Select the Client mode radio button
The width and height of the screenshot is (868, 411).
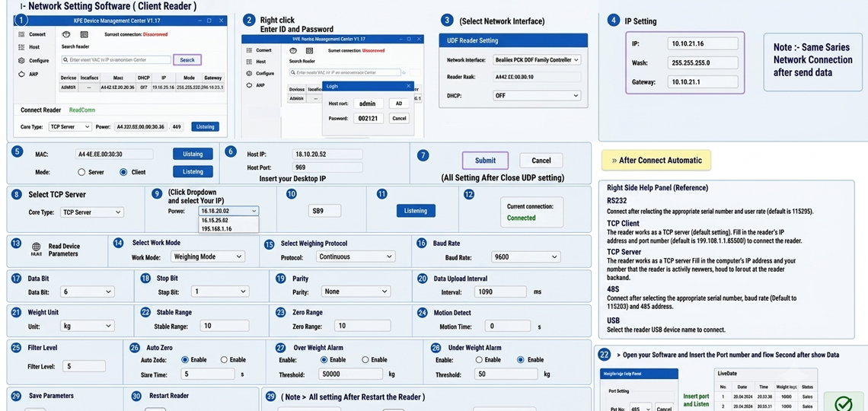[x=123, y=172]
